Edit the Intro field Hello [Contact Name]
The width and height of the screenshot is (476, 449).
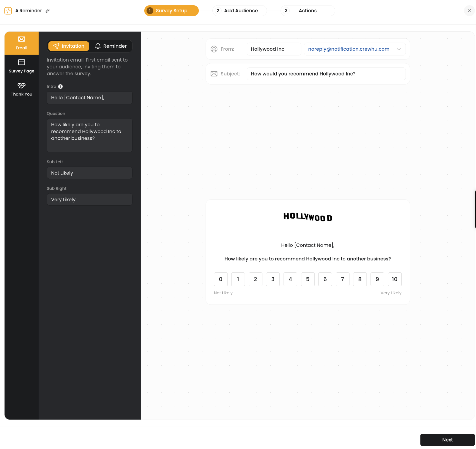coord(89,98)
